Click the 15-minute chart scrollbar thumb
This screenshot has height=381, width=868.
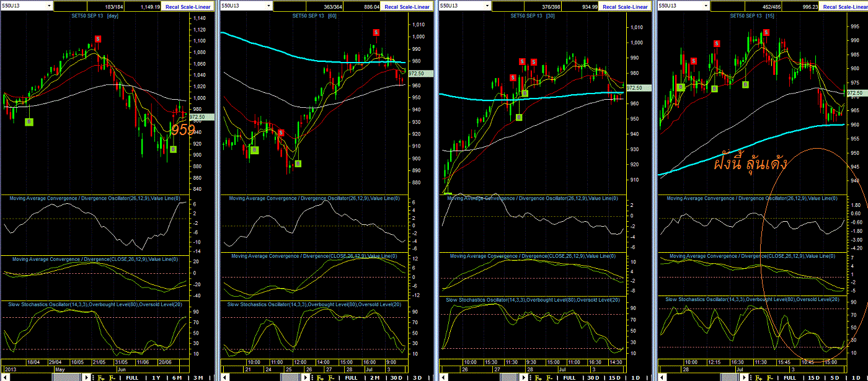[730, 377]
